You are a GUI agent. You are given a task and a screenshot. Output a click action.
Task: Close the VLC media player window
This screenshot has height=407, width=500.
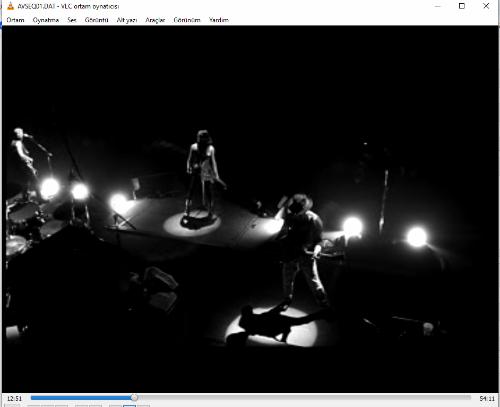click(x=486, y=6)
